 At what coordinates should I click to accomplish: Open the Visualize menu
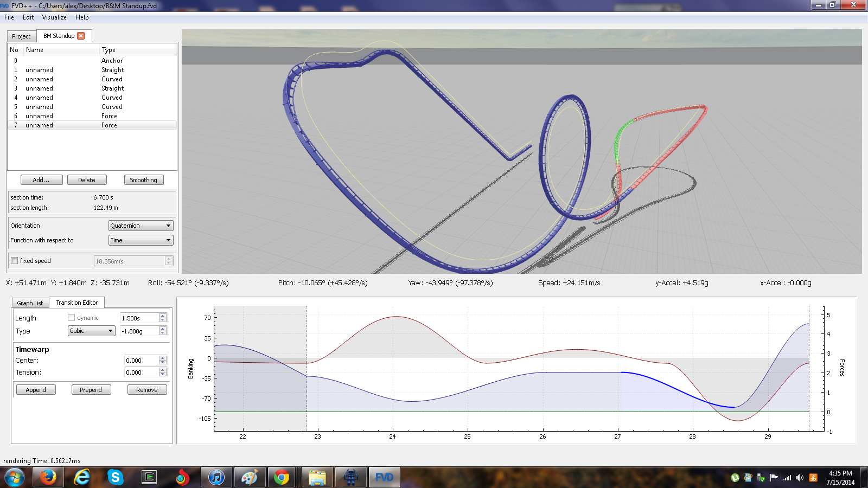pyautogui.click(x=54, y=17)
